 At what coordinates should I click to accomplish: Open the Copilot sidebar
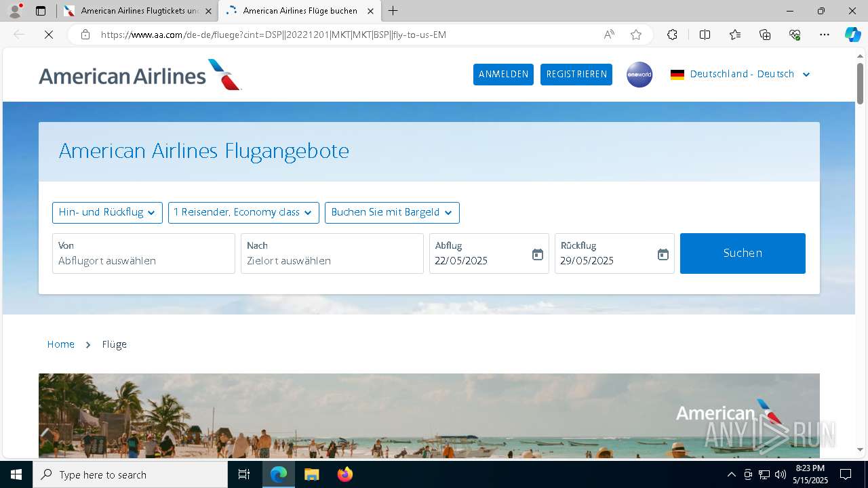tap(852, 35)
